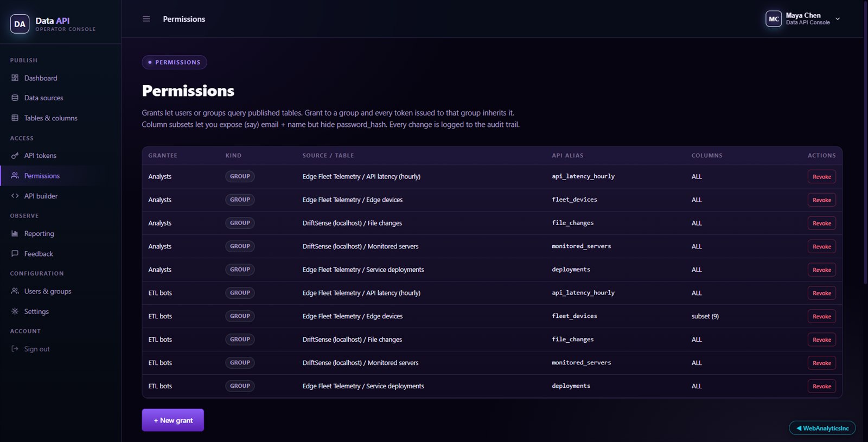Click the WebAnalyticsInc badge
The height and width of the screenshot is (442, 868).
click(x=822, y=428)
